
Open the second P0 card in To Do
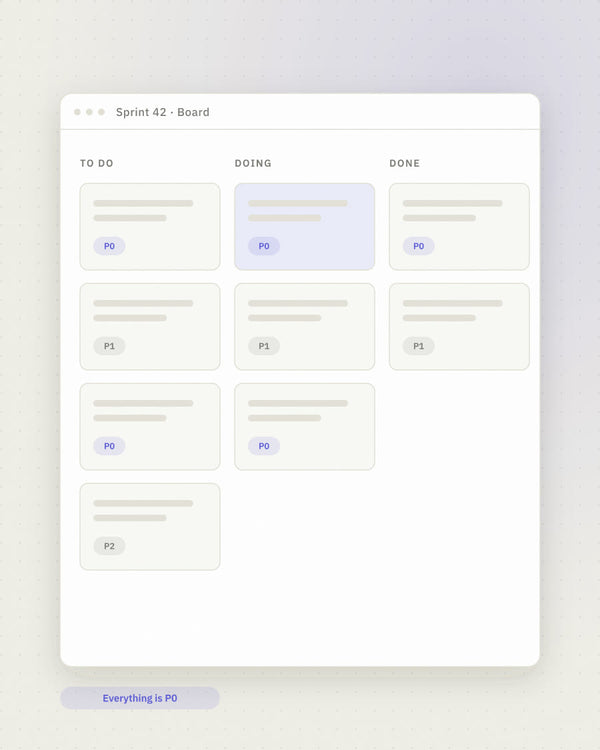click(x=150, y=427)
